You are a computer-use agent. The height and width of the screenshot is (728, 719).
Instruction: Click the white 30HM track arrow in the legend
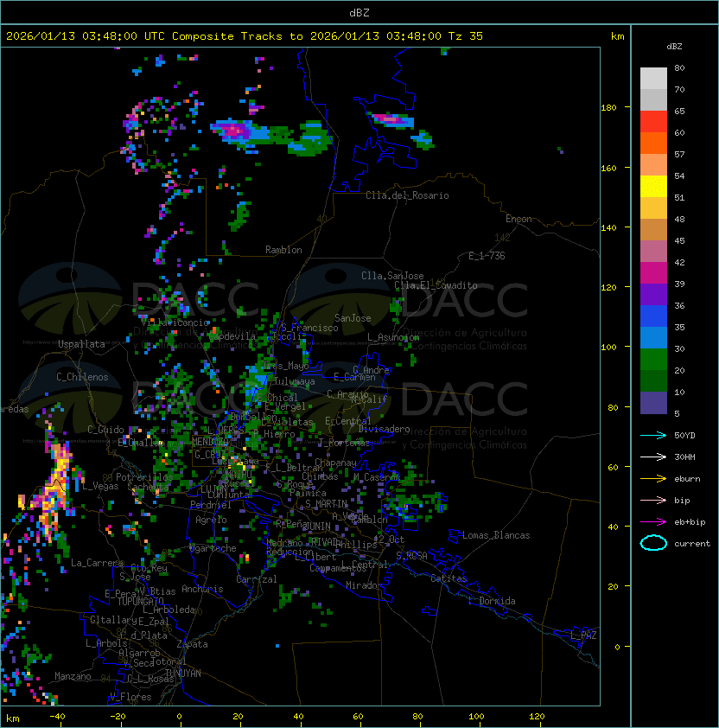point(653,457)
